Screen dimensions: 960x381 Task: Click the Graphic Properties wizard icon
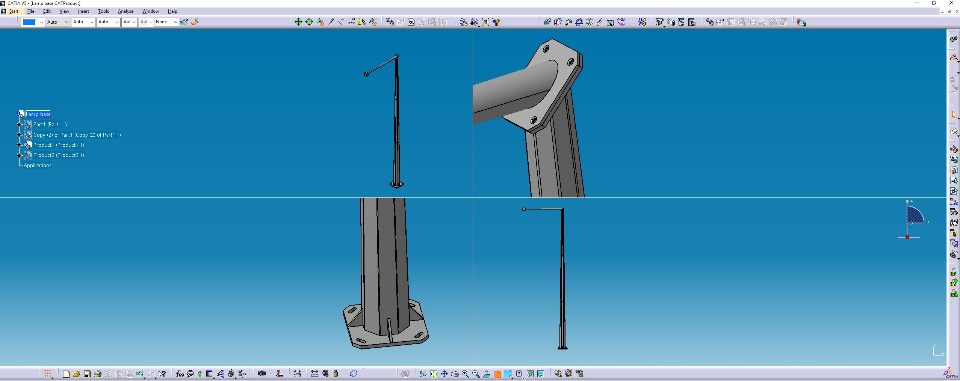coord(184,22)
